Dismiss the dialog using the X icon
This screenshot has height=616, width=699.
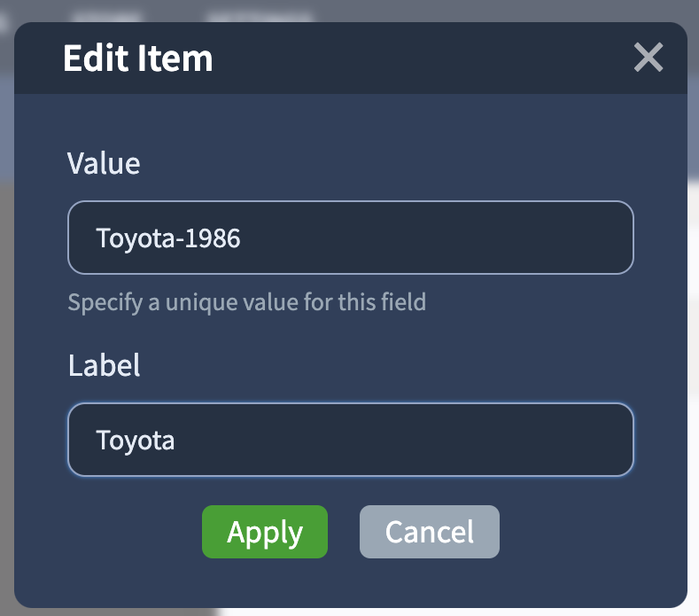[649, 57]
